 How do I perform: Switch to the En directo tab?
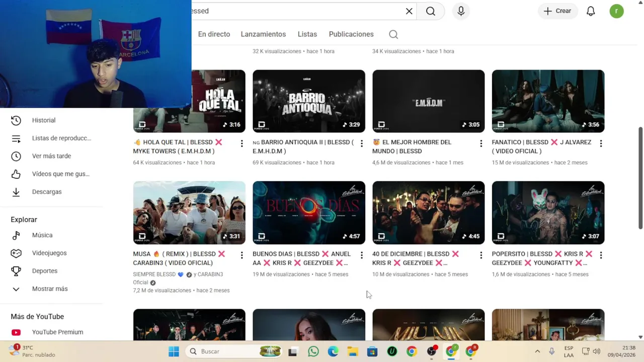click(x=214, y=34)
